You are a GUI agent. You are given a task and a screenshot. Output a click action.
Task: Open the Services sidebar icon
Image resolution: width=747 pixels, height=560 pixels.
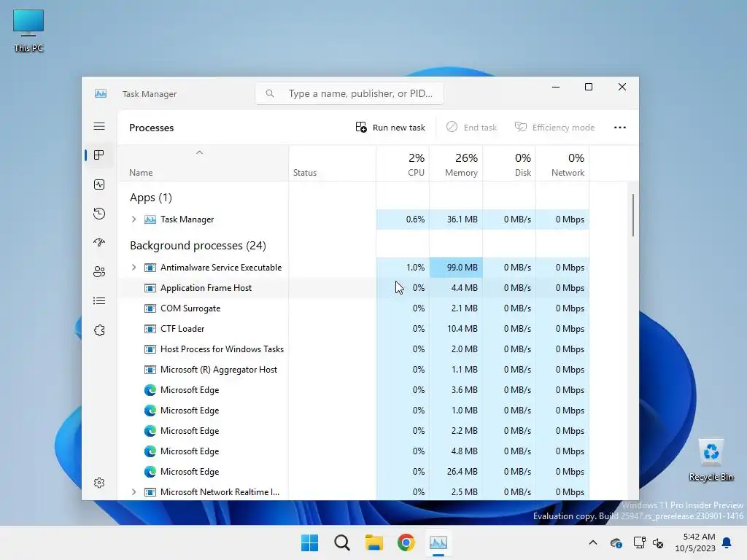click(99, 330)
